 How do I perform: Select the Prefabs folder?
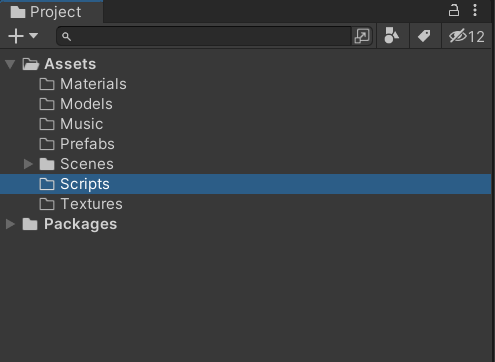[x=77, y=144]
